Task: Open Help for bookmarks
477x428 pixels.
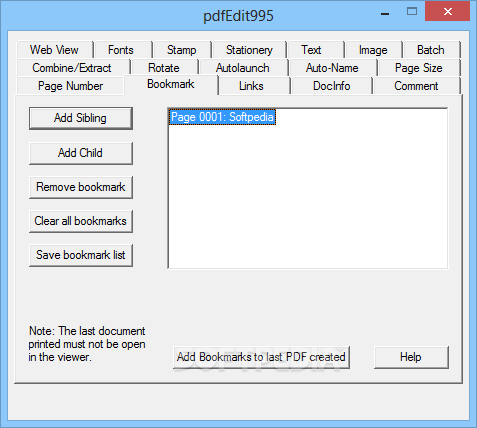Action: pos(411,357)
